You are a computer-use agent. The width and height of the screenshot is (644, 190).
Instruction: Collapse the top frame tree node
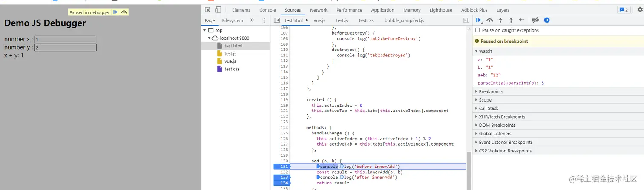pos(205,30)
